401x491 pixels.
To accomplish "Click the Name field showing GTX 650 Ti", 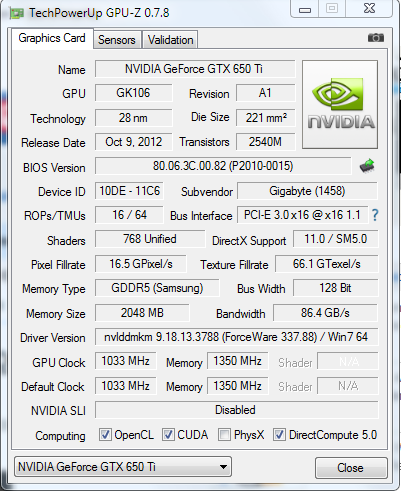I will [x=195, y=69].
